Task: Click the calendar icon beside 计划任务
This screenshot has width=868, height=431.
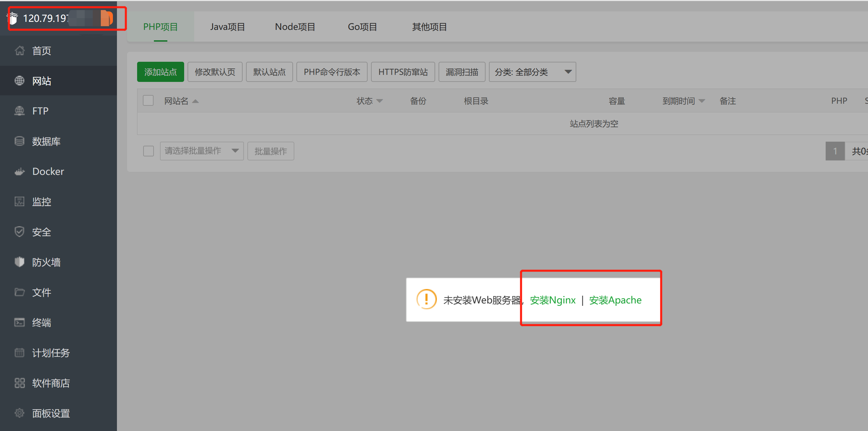Action: [x=19, y=352]
